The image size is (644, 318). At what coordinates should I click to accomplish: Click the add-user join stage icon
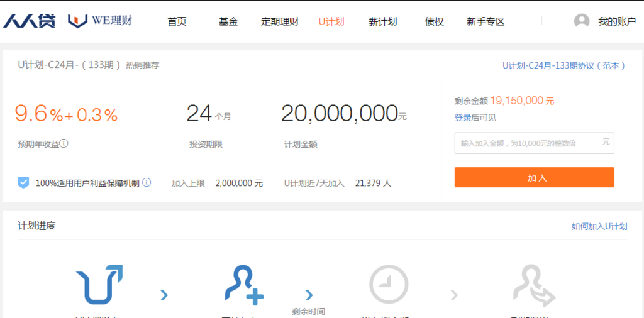click(x=245, y=285)
